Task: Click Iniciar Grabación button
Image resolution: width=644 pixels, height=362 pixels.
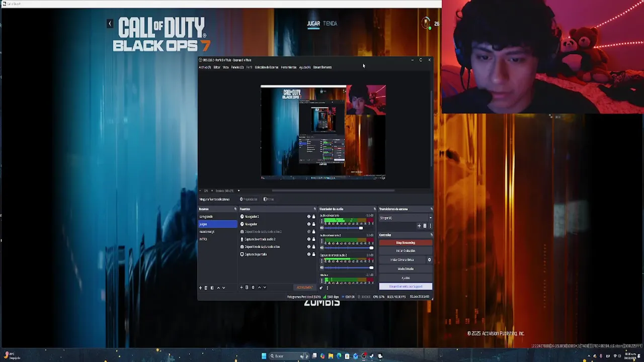Action: (406, 250)
